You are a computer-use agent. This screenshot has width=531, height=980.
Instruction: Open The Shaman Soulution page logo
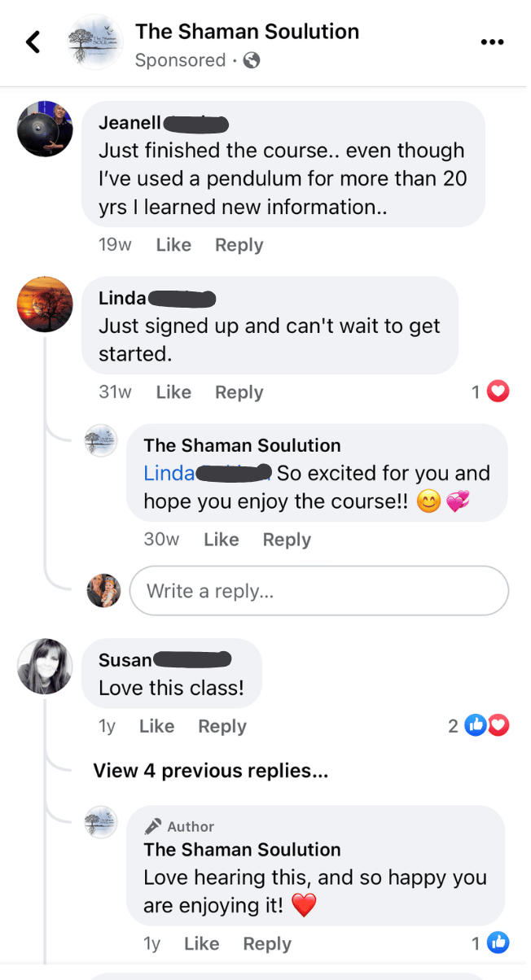(x=96, y=42)
